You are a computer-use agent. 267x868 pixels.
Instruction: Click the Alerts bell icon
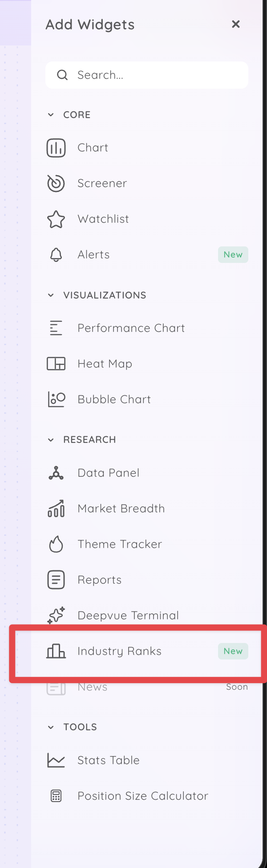56,255
